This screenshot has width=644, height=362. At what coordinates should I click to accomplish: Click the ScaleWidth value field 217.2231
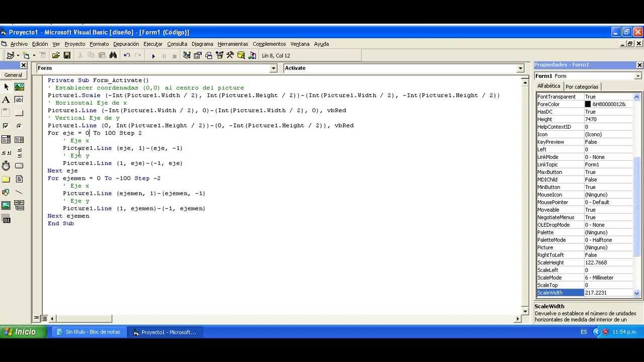click(608, 293)
